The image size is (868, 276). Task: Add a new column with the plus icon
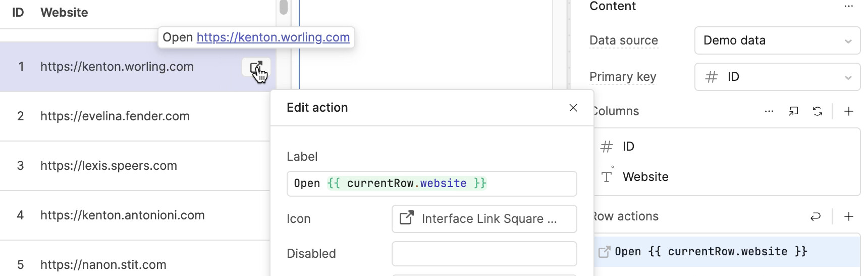pos(849,111)
